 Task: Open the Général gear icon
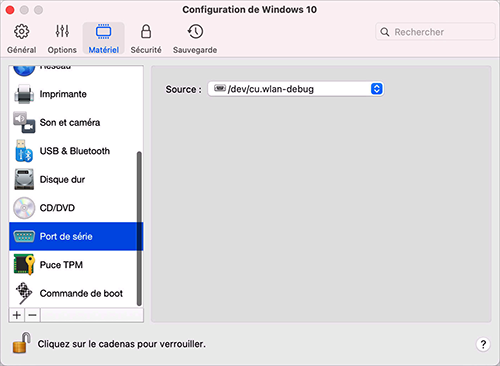pos(22,31)
